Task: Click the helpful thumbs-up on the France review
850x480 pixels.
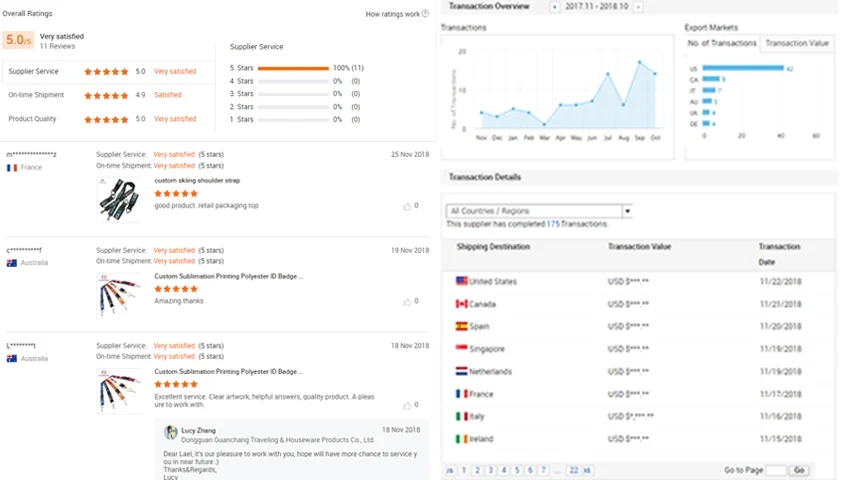Action: [x=407, y=206]
